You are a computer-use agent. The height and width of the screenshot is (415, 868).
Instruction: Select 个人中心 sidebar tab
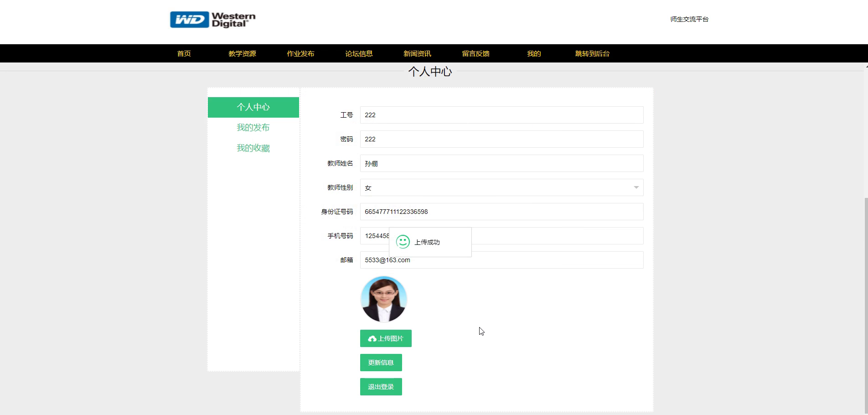tap(253, 107)
